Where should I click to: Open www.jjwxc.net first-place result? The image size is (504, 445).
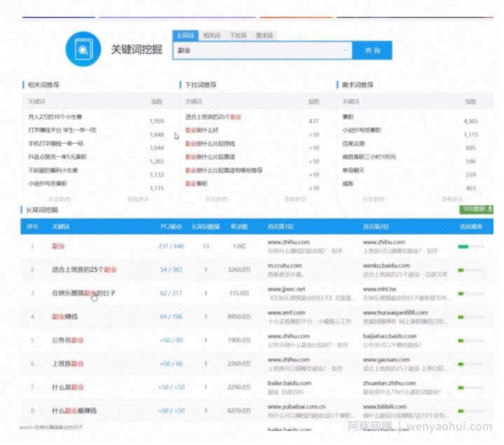tap(286, 289)
